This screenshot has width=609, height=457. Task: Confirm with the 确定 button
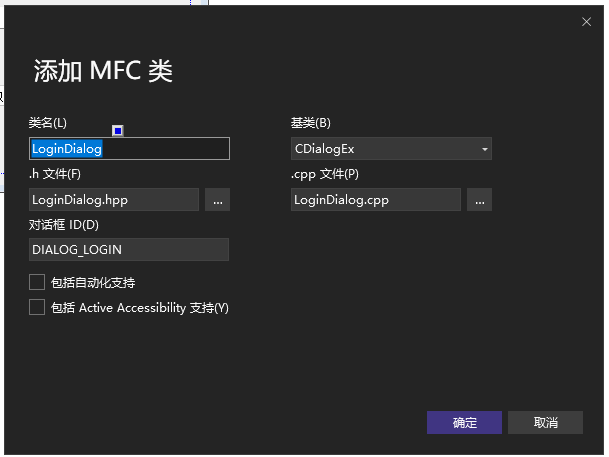464,422
